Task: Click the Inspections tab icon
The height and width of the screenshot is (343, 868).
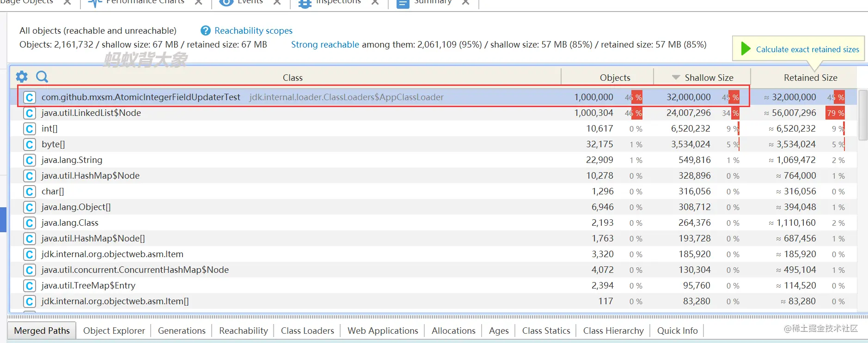Action: [305, 3]
